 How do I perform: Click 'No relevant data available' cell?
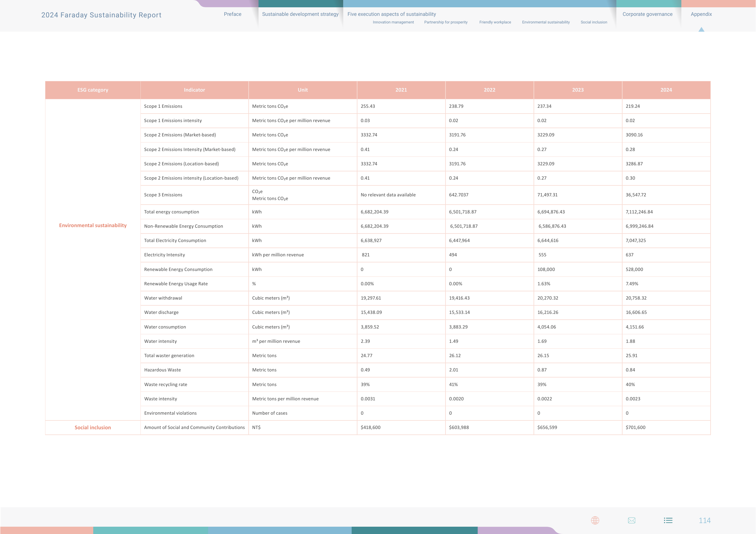401,195
